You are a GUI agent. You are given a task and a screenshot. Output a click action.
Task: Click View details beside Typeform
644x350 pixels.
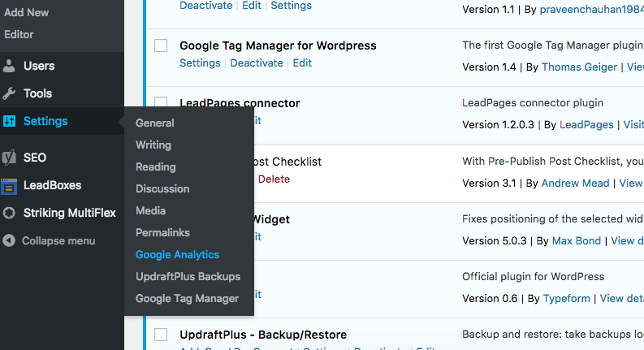[x=622, y=299]
